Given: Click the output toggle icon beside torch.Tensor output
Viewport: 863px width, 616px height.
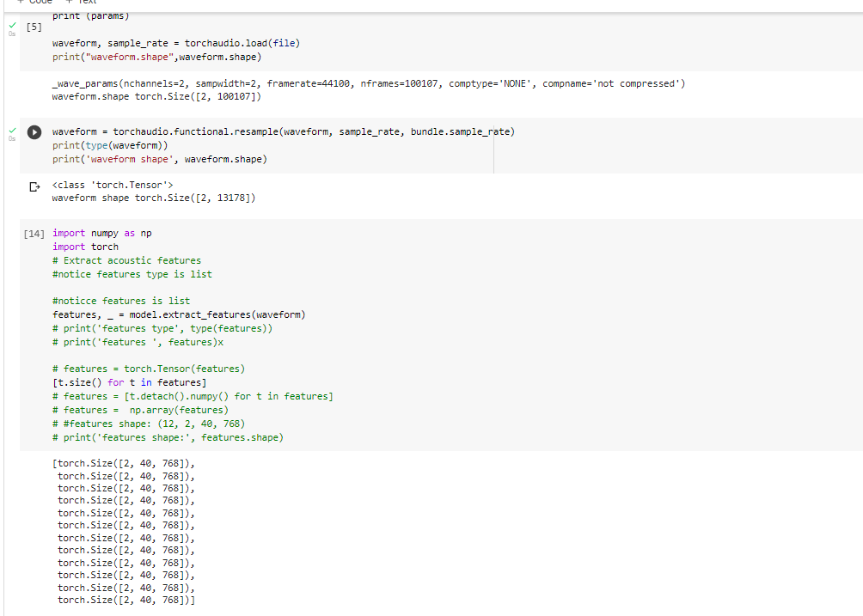Looking at the screenshot, I should [x=34, y=186].
